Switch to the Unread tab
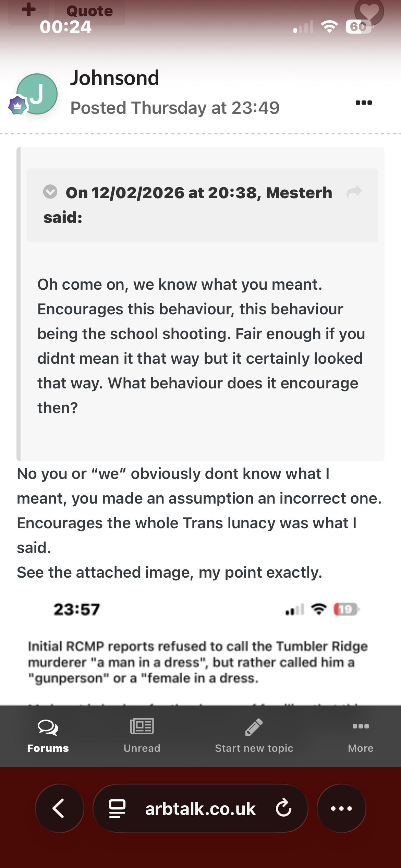Viewport: 401px width, 868px height. (142, 736)
